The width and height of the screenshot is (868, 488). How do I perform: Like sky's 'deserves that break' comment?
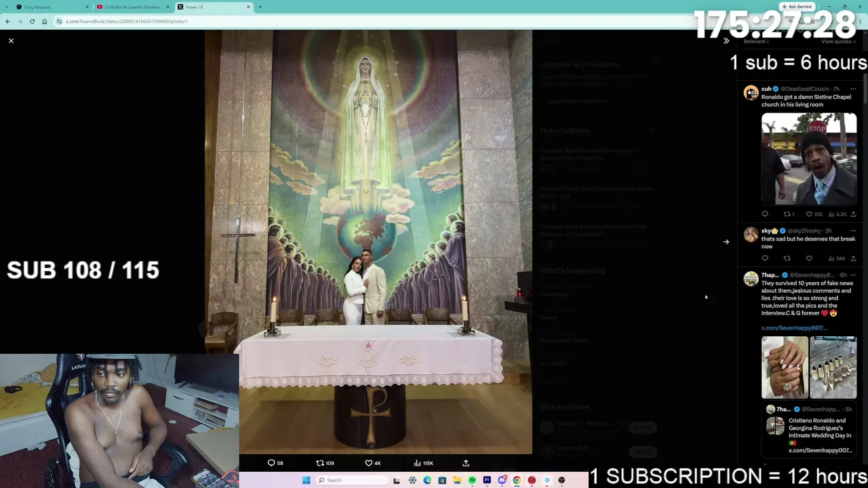tap(809, 258)
